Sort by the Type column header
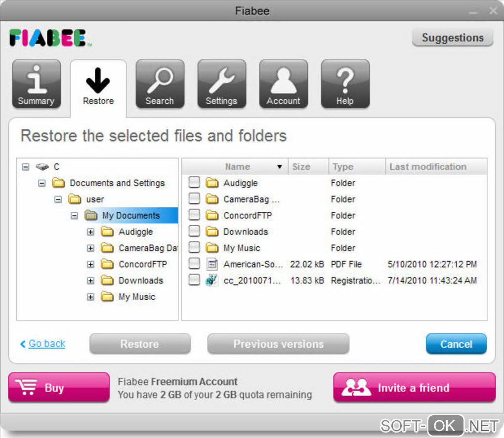This screenshot has height=438, width=504. click(x=357, y=167)
